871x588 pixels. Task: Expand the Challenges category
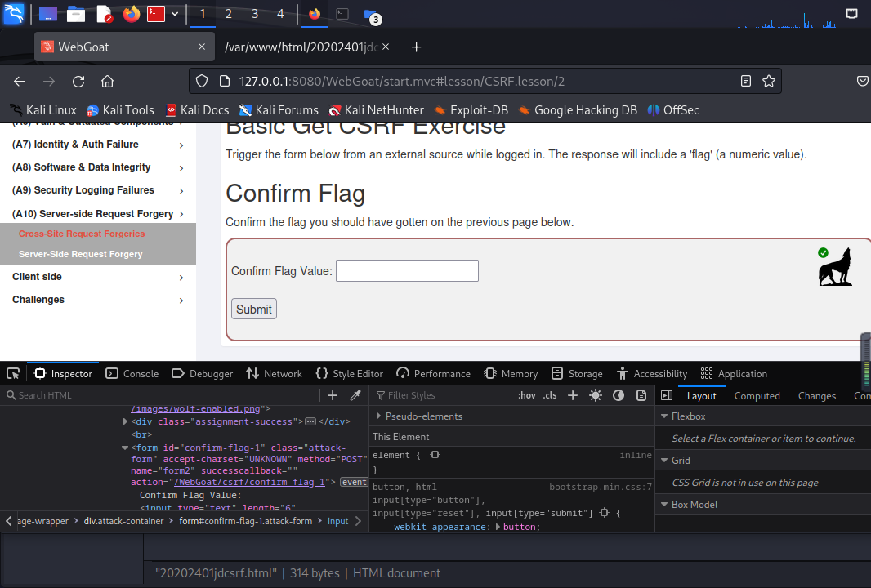point(98,300)
